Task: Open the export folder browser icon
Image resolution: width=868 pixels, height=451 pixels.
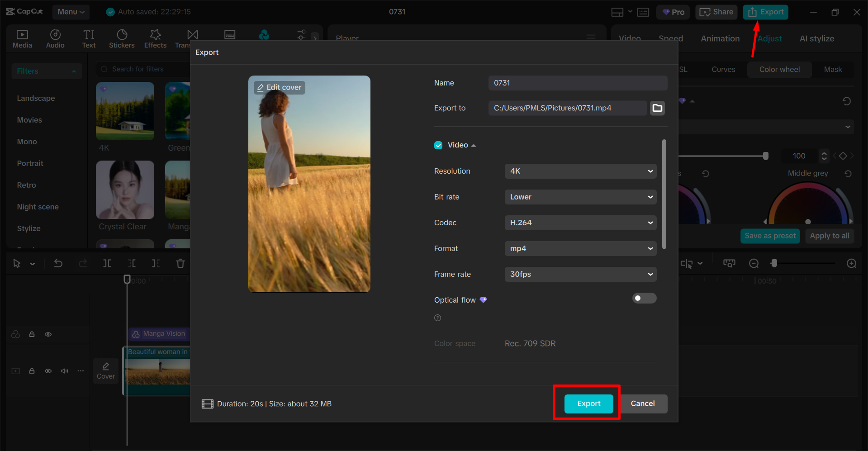Action: point(657,108)
